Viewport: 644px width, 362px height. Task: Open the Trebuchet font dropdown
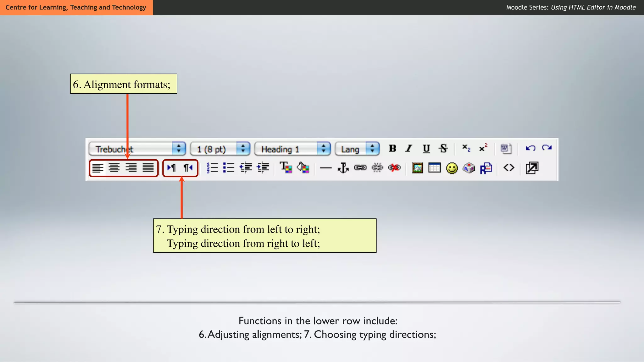tap(179, 149)
